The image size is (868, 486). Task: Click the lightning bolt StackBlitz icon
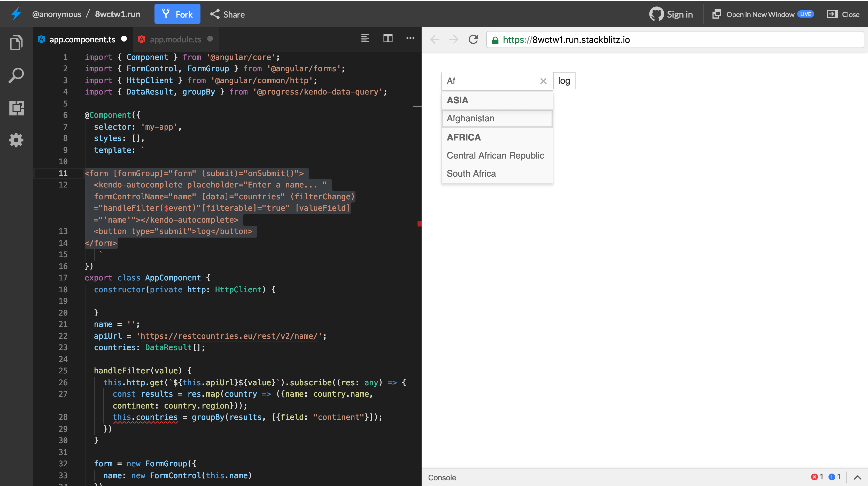coord(16,14)
